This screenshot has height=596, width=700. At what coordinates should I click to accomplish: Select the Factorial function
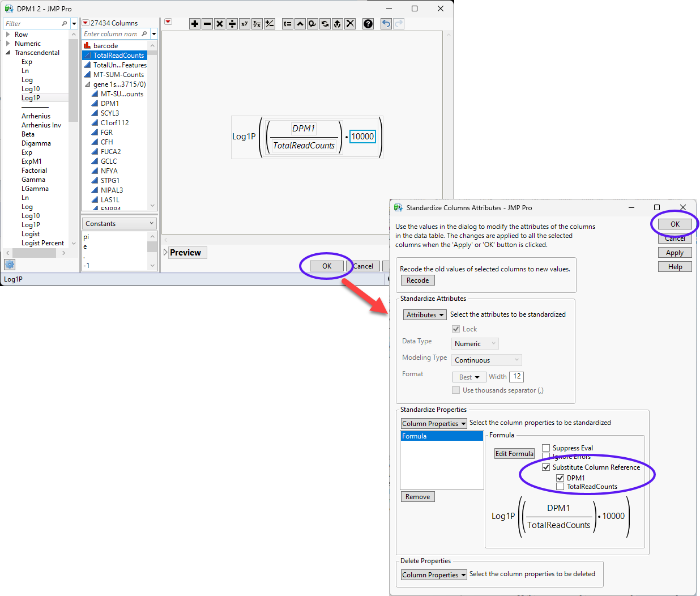35,171
